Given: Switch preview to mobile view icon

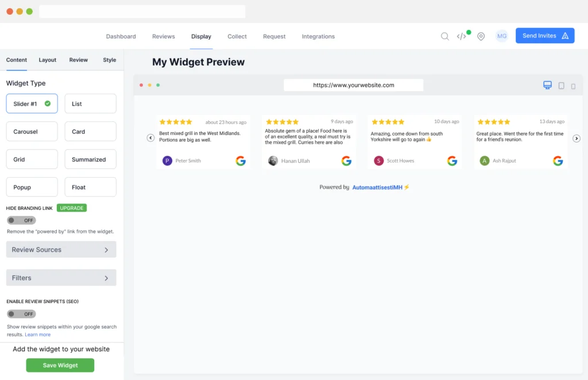Looking at the screenshot, I should [573, 86].
